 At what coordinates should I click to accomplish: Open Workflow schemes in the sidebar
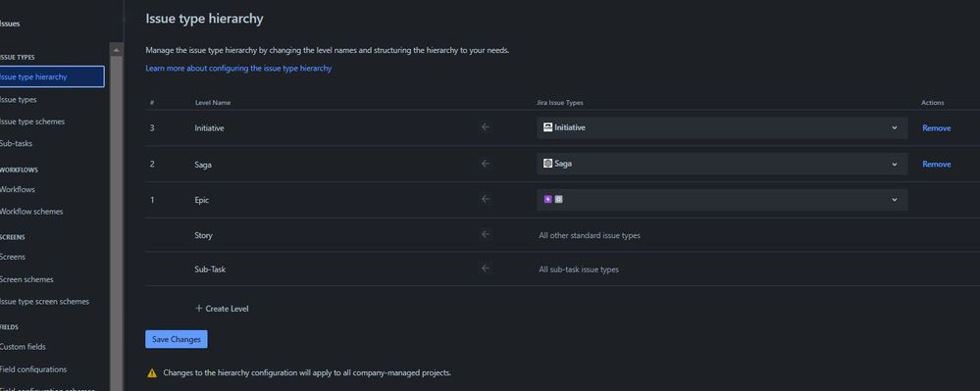pyautogui.click(x=31, y=211)
